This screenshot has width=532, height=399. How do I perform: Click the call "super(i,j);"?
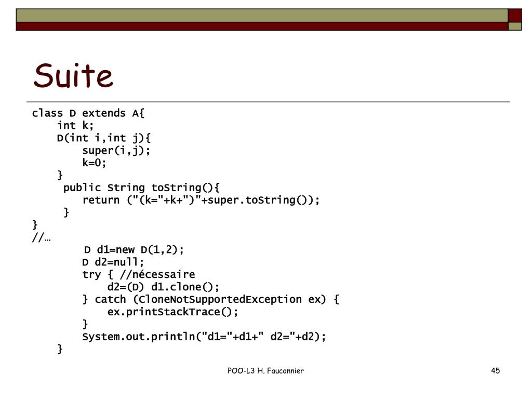click(116, 150)
